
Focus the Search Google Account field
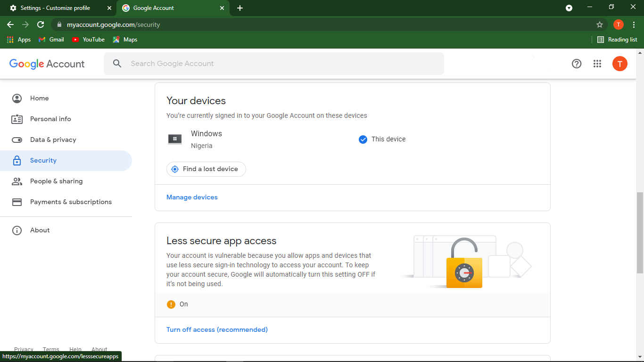point(274,64)
